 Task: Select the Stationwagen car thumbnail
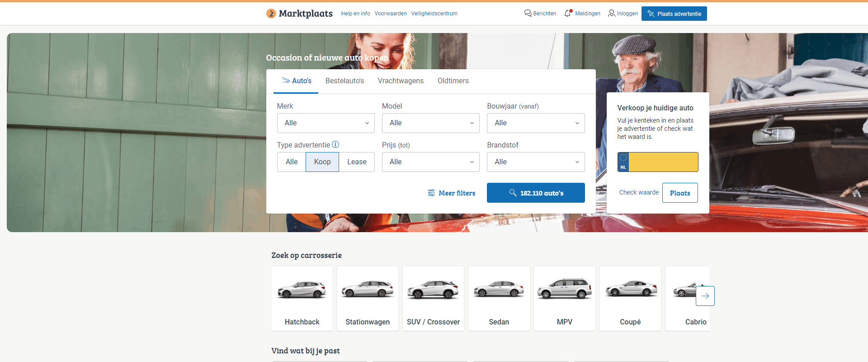coord(368,290)
